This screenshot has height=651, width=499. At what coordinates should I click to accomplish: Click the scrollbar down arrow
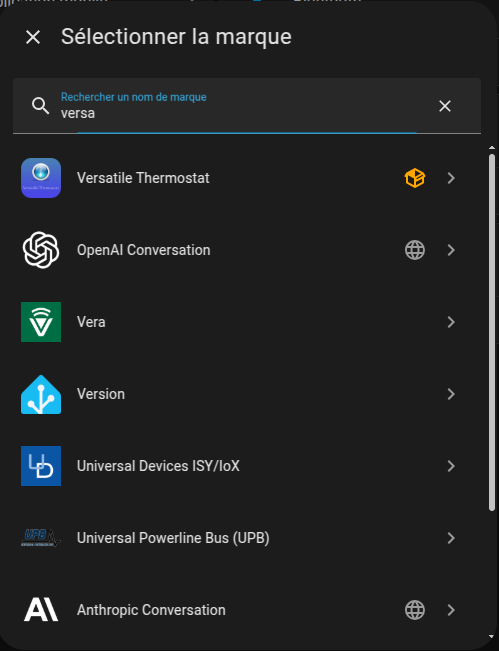492,636
